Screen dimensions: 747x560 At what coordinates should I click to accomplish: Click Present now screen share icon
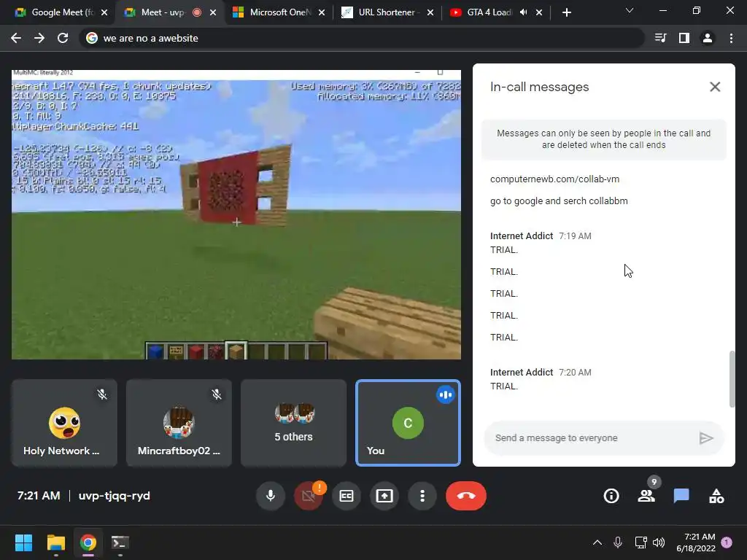pyautogui.click(x=384, y=496)
